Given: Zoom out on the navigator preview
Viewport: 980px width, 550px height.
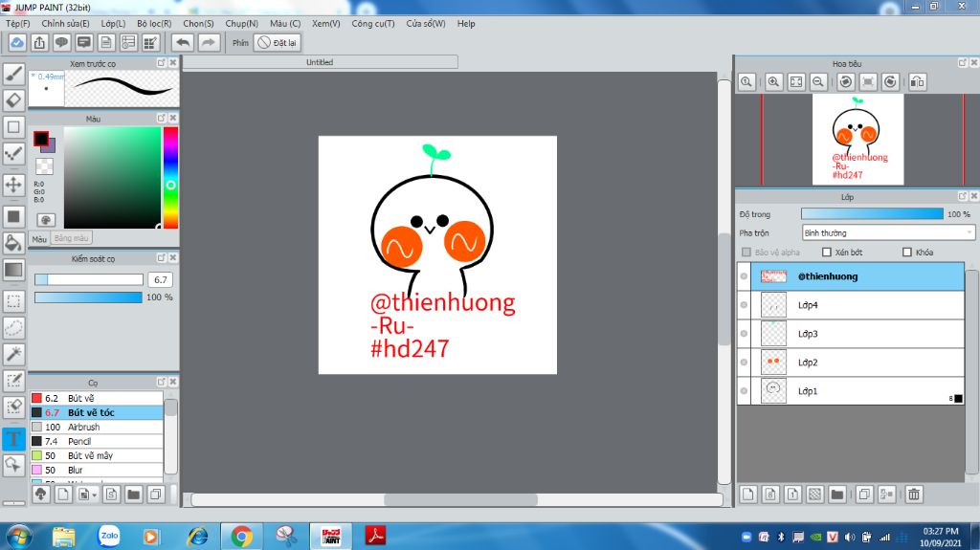Looking at the screenshot, I should click(818, 82).
